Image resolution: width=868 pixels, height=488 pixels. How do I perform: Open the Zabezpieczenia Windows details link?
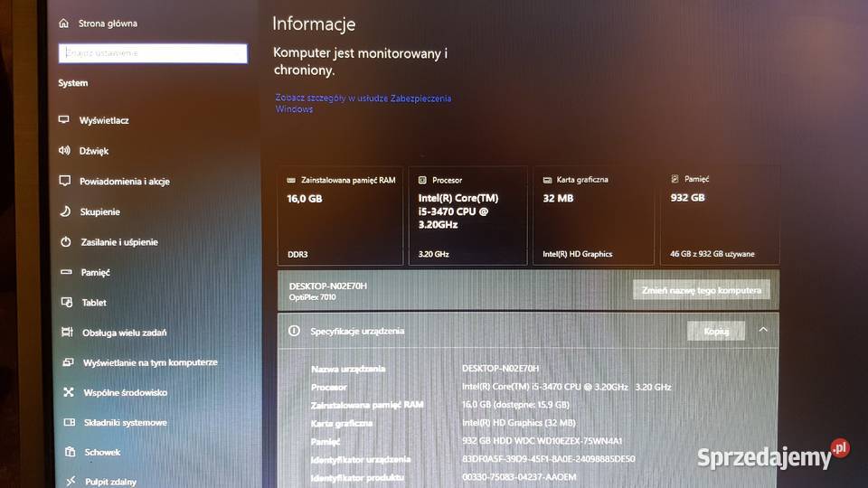[363, 103]
